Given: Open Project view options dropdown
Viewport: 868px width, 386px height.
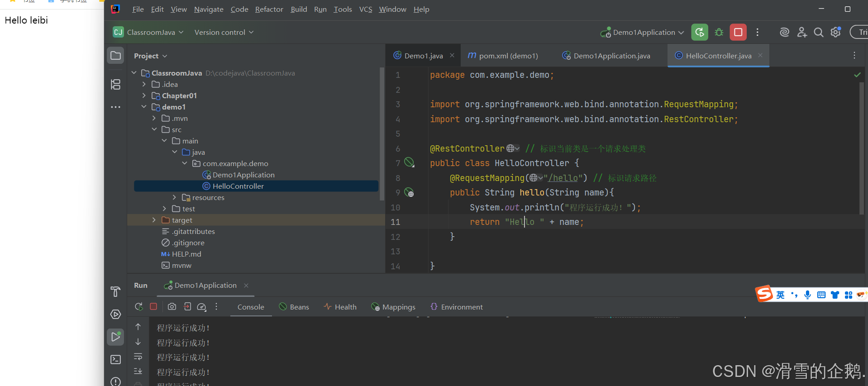Looking at the screenshot, I should [151, 56].
